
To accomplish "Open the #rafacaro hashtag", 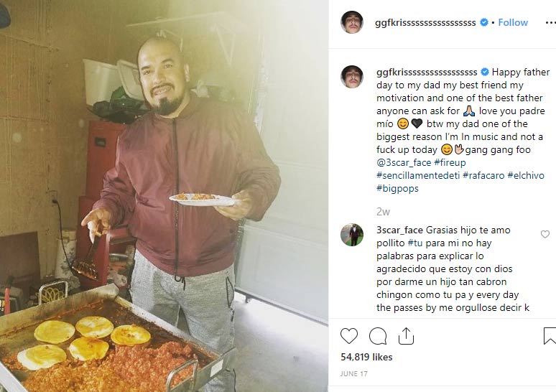I will tap(483, 175).
